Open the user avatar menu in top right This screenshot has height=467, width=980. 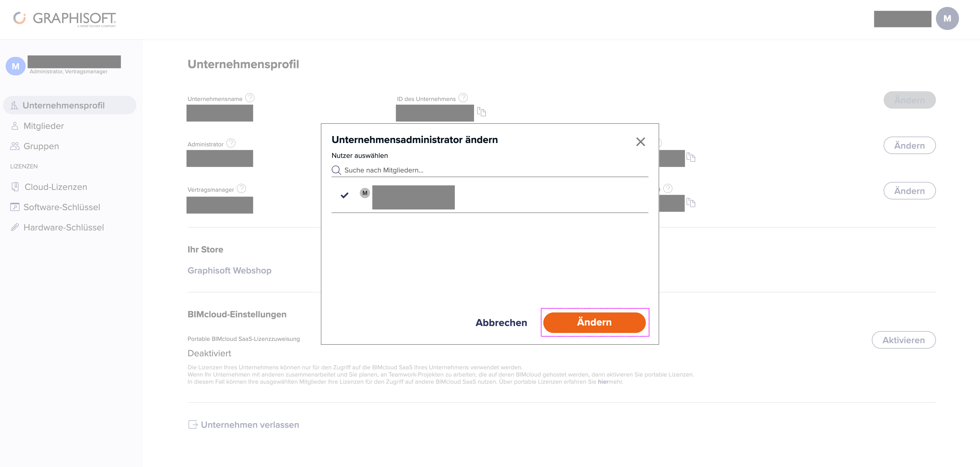tap(947, 19)
